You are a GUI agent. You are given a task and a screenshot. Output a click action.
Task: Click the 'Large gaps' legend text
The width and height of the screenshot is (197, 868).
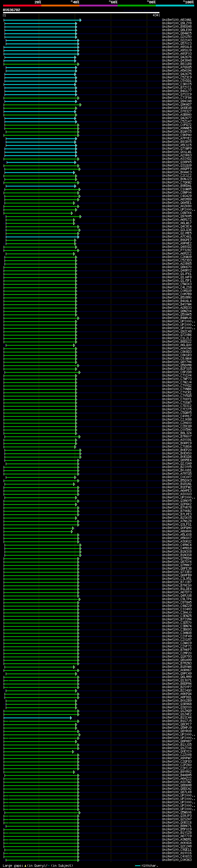point(38,866)
